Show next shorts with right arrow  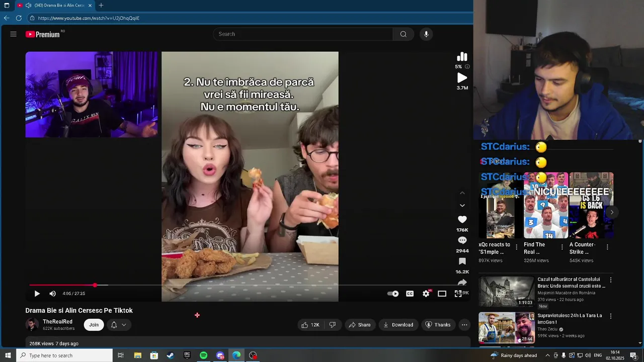(612, 212)
